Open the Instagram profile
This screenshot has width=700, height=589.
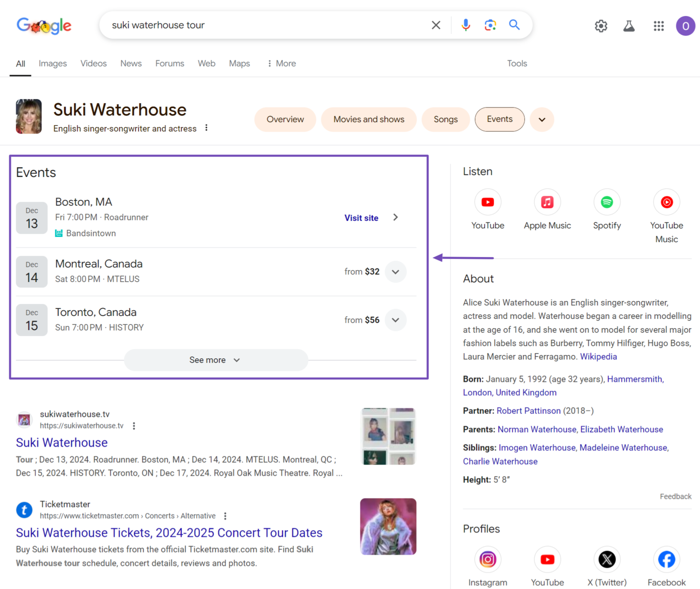[487, 567]
